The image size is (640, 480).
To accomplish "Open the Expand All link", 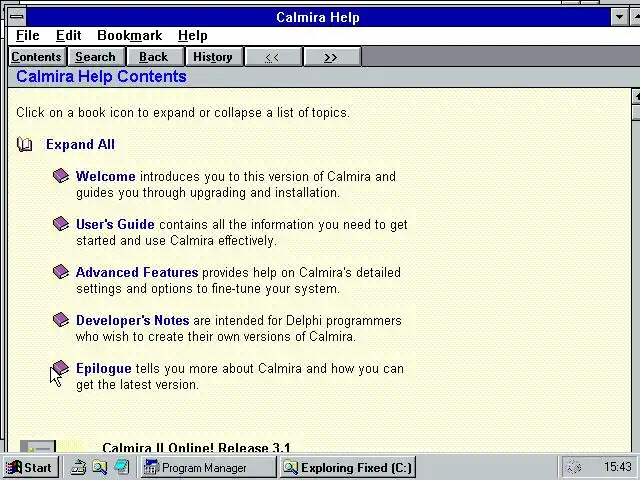I will pyautogui.click(x=80, y=144).
